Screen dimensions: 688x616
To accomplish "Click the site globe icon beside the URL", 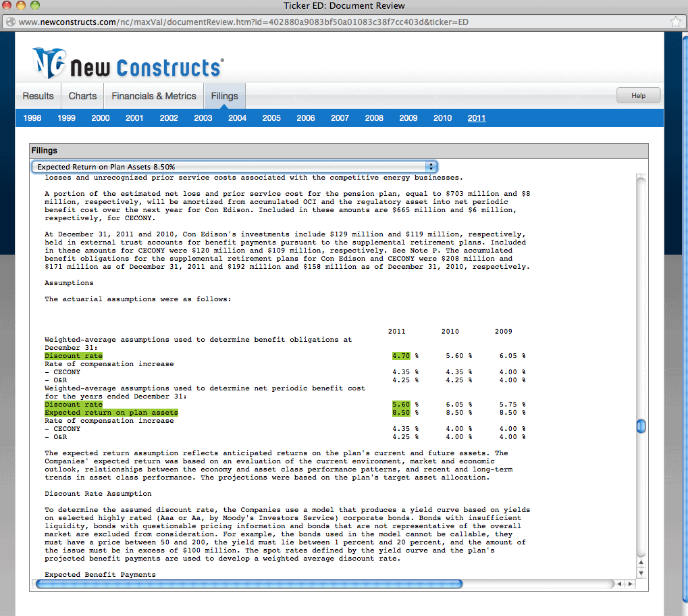I will [11, 22].
